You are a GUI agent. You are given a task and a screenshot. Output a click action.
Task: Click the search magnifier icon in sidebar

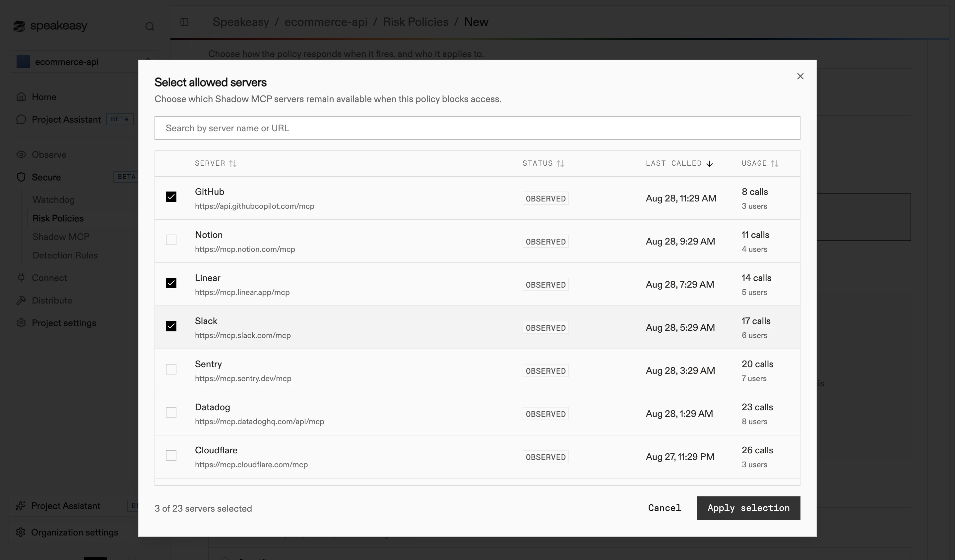coord(150,27)
